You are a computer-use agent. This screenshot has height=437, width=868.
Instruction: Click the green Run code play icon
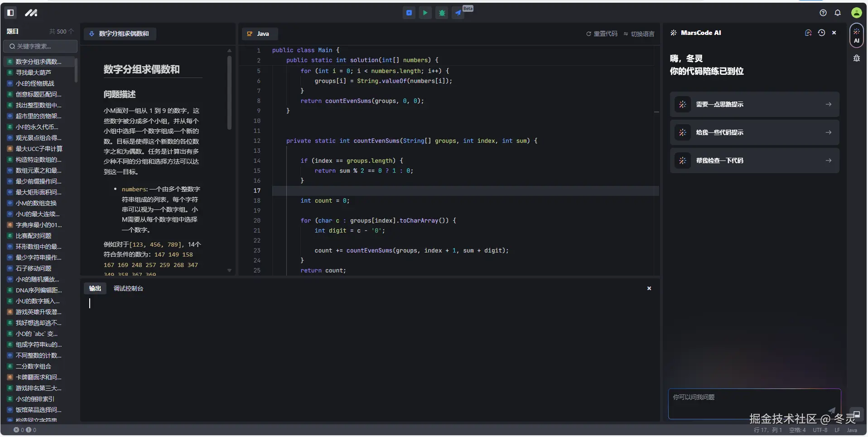point(425,13)
